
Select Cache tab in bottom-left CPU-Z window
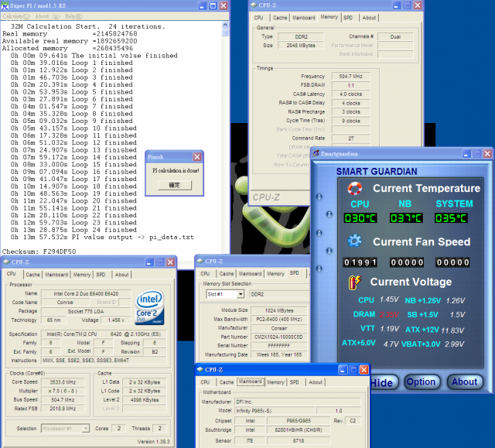[x=32, y=275]
